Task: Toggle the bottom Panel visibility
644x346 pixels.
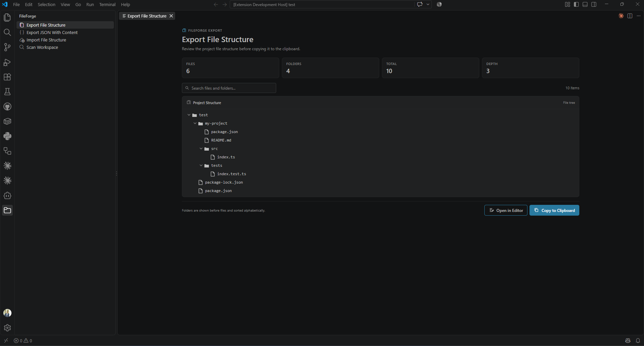Action: (x=585, y=4)
